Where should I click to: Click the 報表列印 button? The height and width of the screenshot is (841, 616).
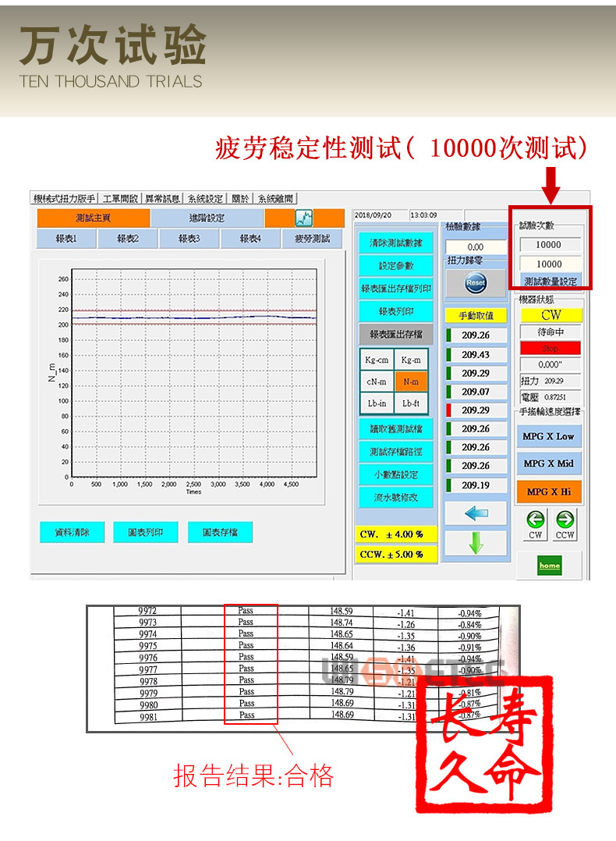point(395,311)
